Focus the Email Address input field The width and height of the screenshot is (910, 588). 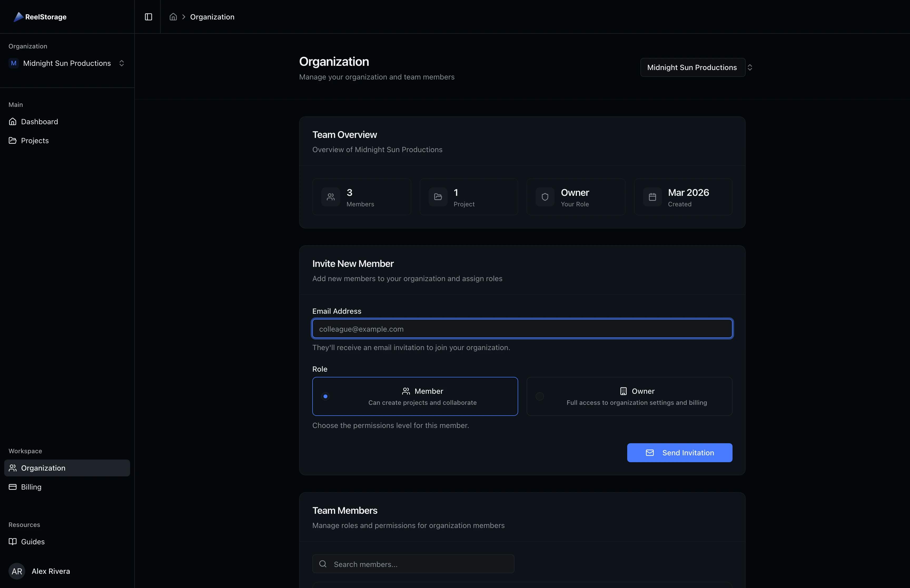point(522,329)
